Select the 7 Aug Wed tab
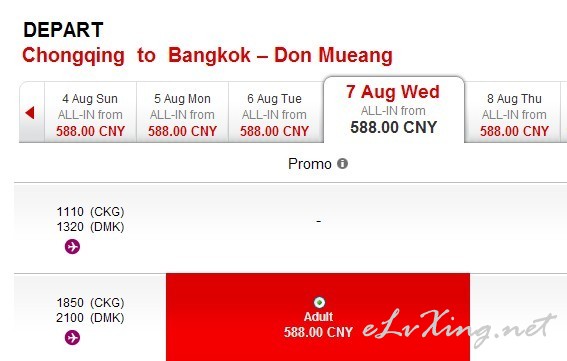Viewport: 567px width, 361px height. coord(394,110)
